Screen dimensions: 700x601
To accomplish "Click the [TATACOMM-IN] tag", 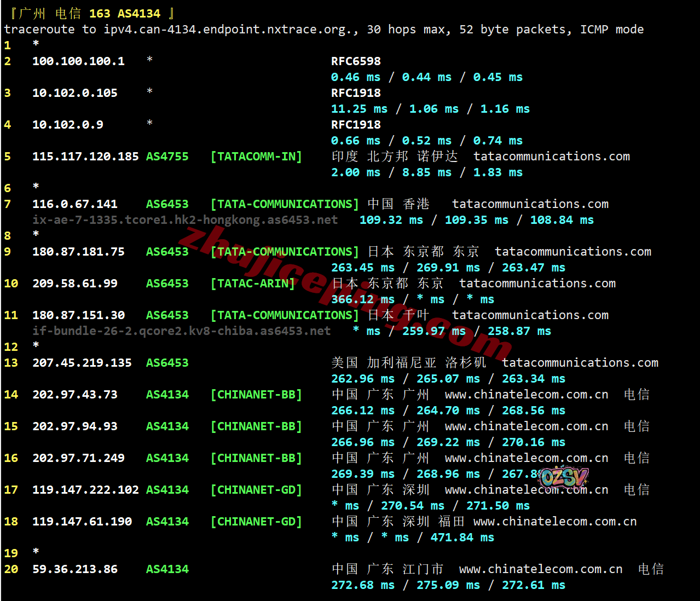I will [256, 157].
